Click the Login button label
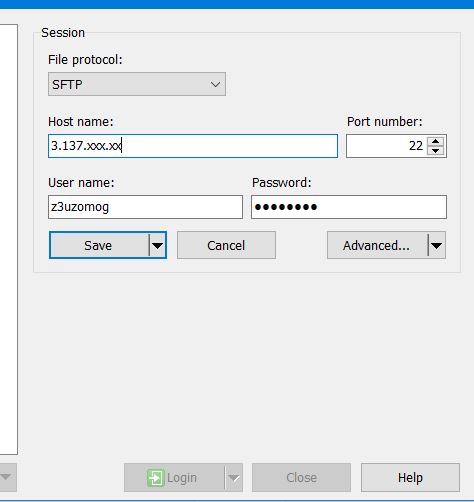 [x=182, y=477]
